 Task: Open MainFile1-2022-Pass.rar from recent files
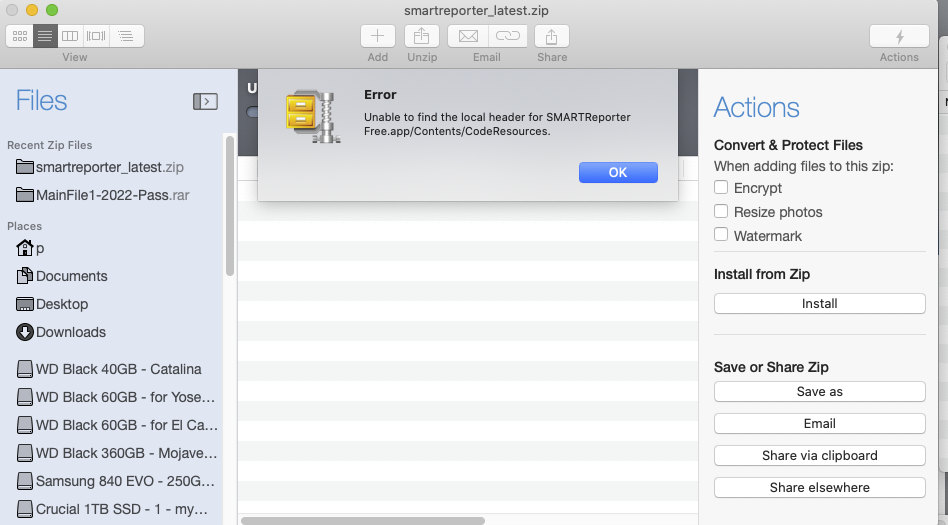pyautogui.click(x=112, y=195)
